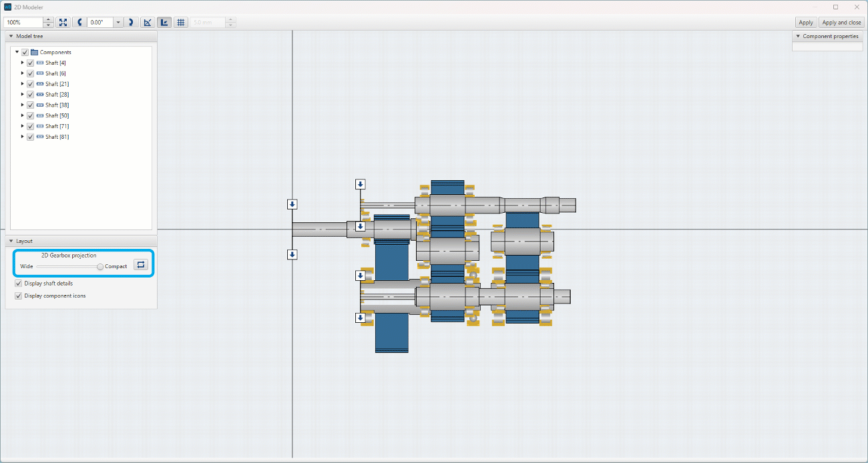Disable Display shaft details checkbox
The width and height of the screenshot is (868, 463).
(19, 284)
